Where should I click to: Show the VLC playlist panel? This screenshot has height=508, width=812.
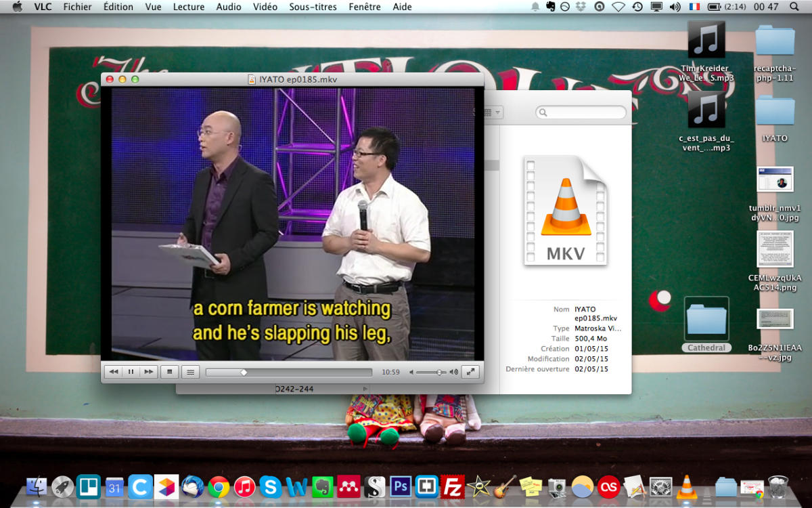coord(191,372)
